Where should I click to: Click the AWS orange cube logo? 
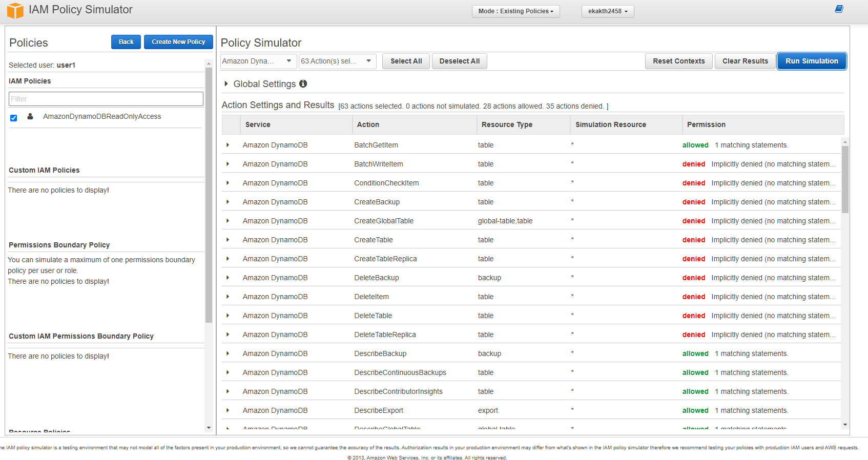click(x=15, y=10)
